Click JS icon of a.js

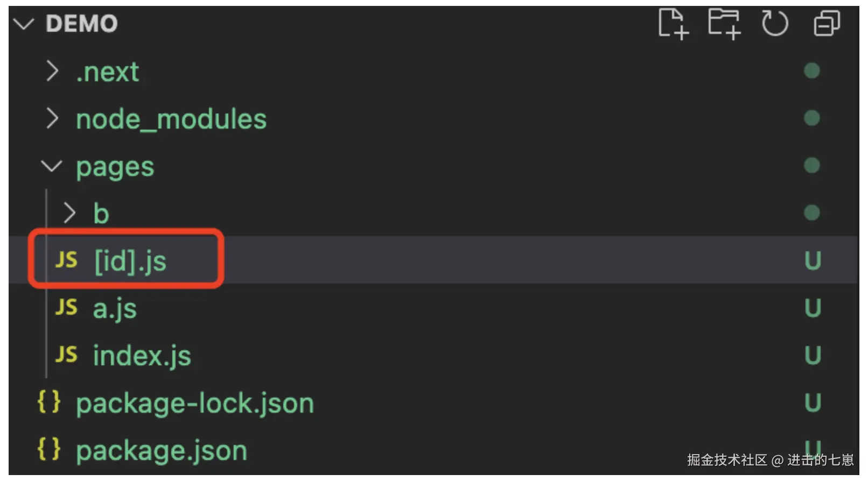point(66,308)
